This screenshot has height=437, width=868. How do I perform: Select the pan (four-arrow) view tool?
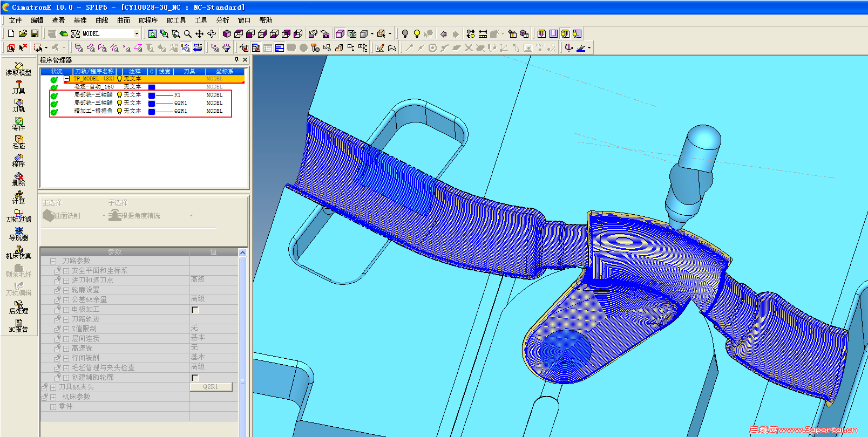(x=199, y=33)
